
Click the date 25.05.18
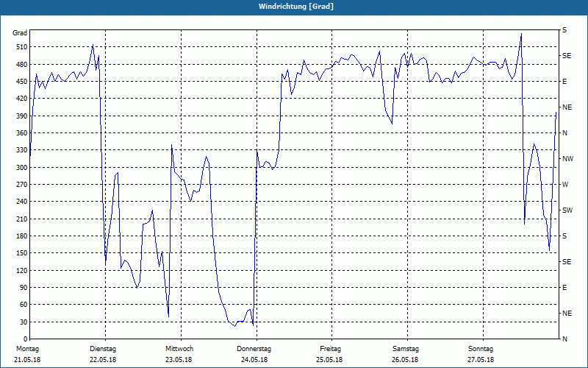point(329,360)
